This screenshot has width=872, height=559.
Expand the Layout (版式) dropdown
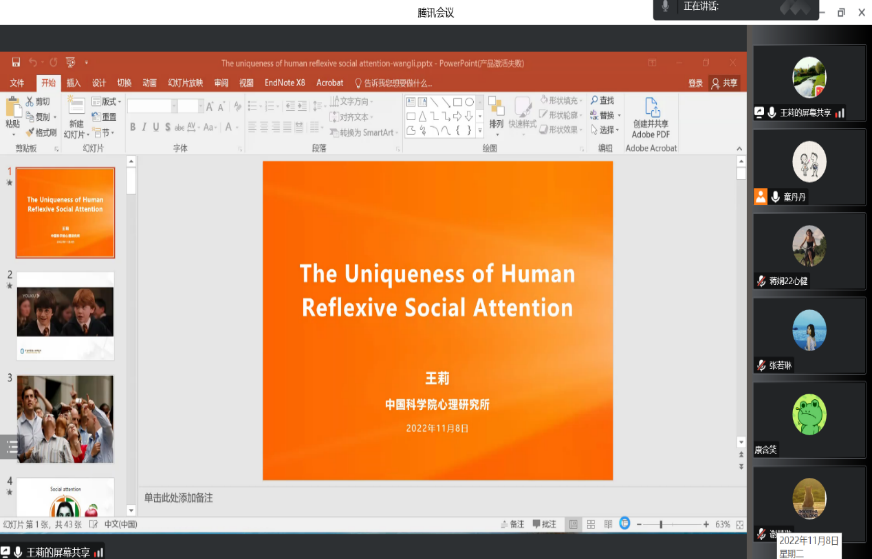(109, 102)
